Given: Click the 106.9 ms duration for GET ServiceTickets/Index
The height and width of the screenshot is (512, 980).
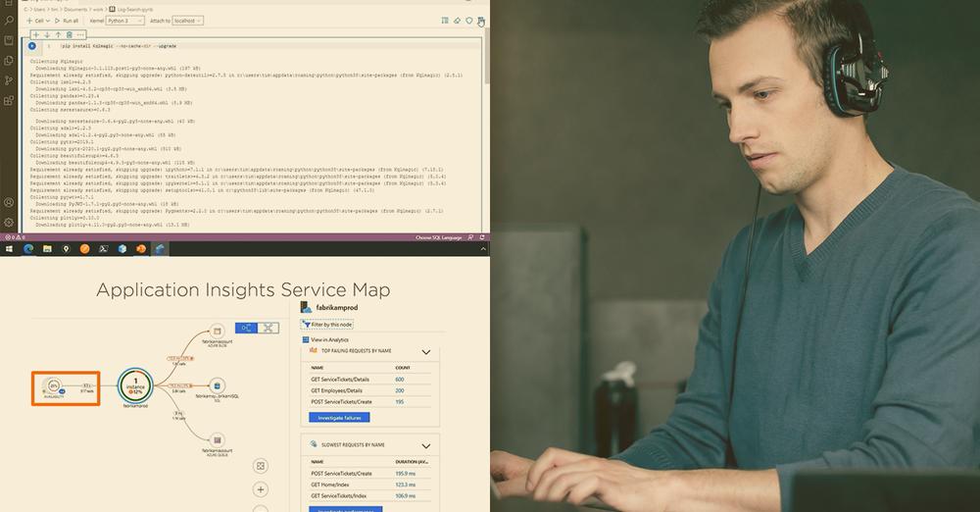Looking at the screenshot, I should pos(405,495).
